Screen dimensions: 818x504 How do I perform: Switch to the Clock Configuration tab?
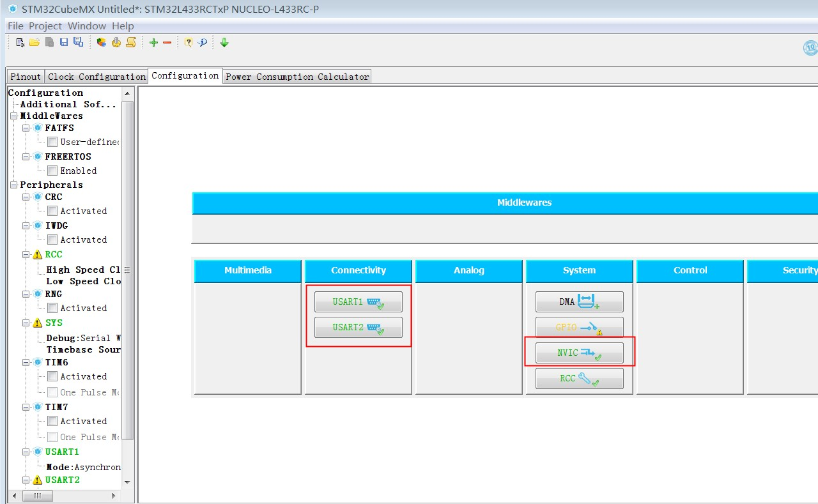[96, 77]
